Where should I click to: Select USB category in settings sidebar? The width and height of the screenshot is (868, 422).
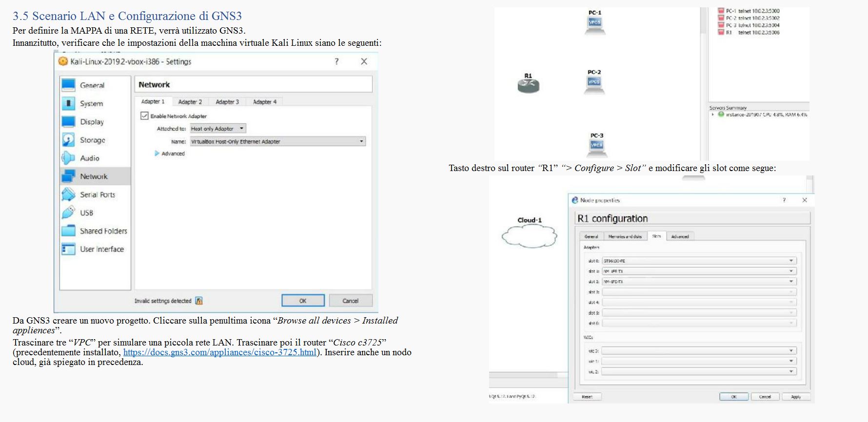pyautogui.click(x=95, y=213)
